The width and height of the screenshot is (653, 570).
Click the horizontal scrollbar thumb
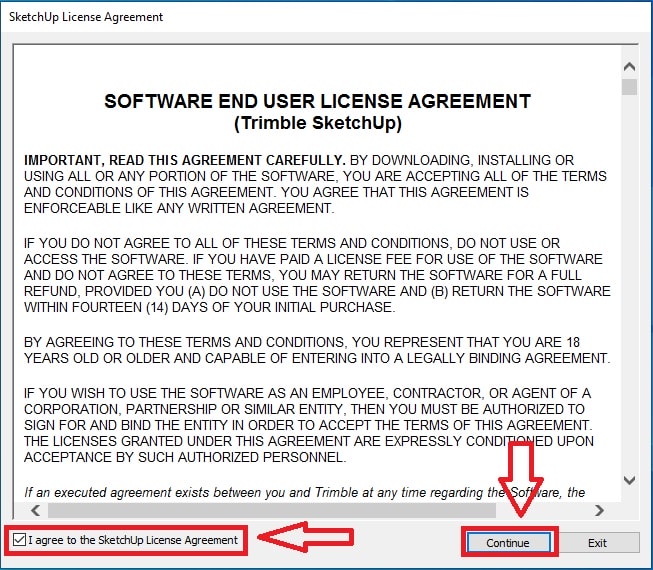272,510
